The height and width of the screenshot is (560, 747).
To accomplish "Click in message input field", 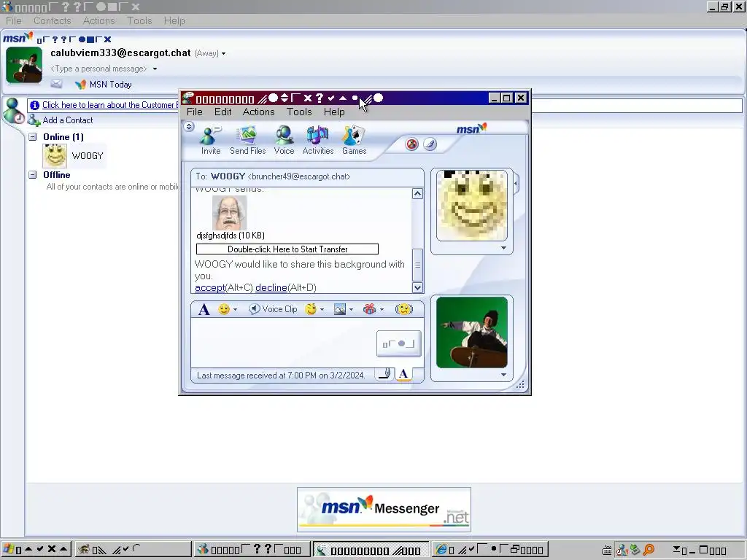I will pos(283,343).
